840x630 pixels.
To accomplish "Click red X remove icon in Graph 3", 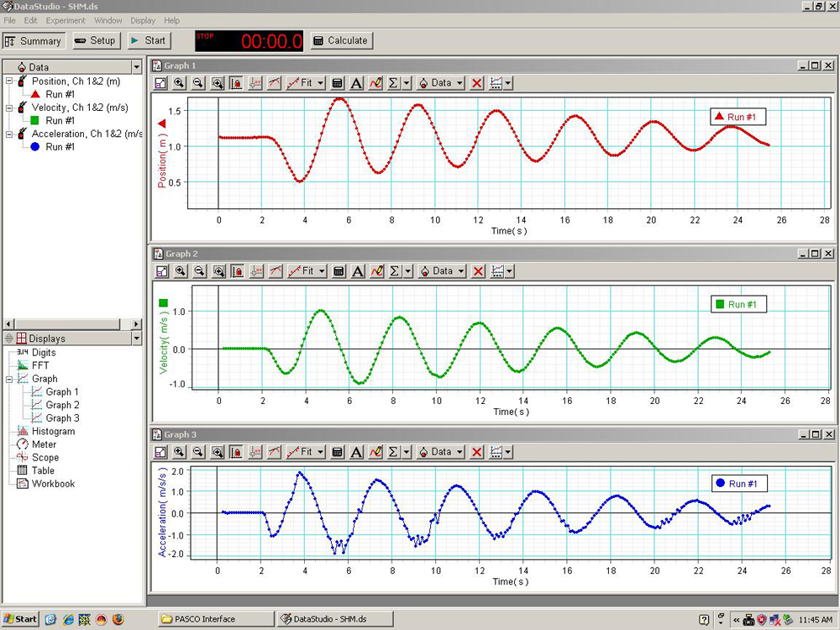I will point(477,452).
